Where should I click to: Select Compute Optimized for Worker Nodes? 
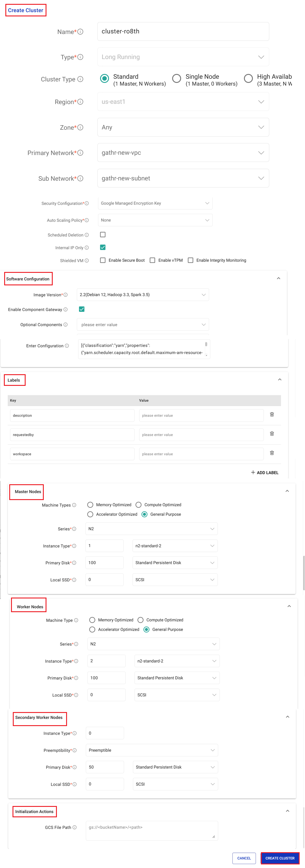[x=141, y=620]
